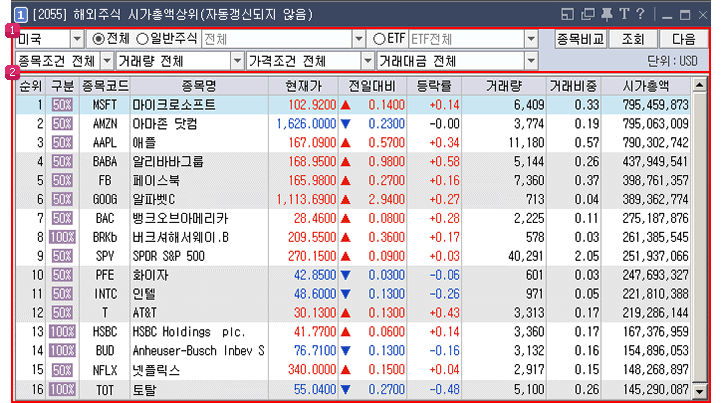
Task: Sort by the 거래량 column header
Action: pyautogui.click(x=504, y=86)
